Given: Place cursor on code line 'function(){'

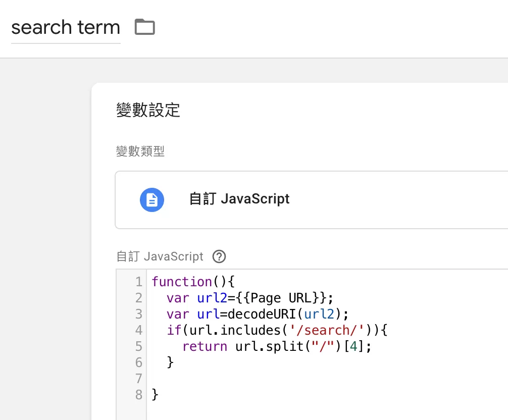Looking at the screenshot, I should coord(193,282).
